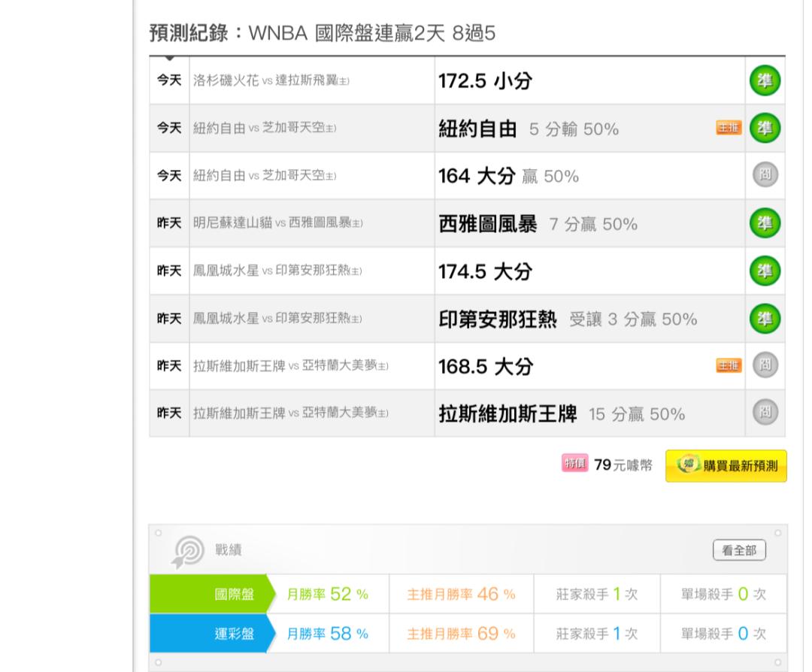The width and height of the screenshot is (812, 672).
Task: Click the pink 特價 badge
Action: tap(575, 463)
